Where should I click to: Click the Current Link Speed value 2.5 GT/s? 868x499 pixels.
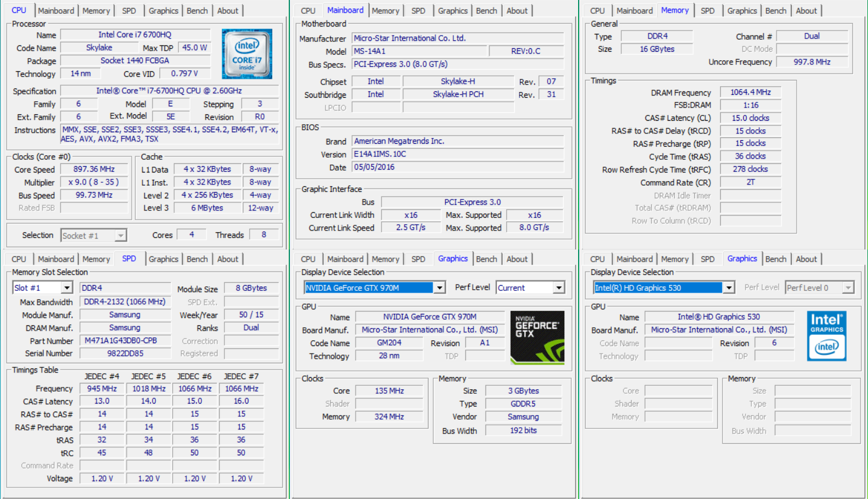(x=411, y=228)
